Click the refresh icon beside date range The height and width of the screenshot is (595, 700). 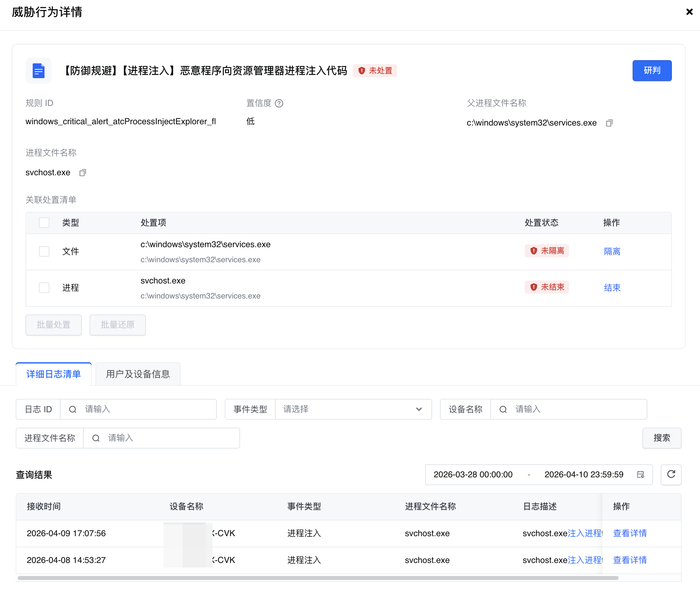(x=671, y=474)
